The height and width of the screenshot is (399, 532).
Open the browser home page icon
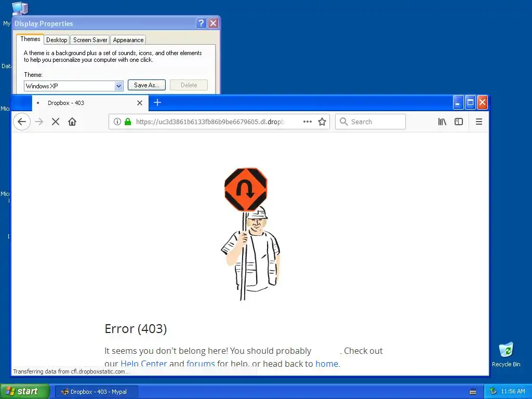point(72,122)
